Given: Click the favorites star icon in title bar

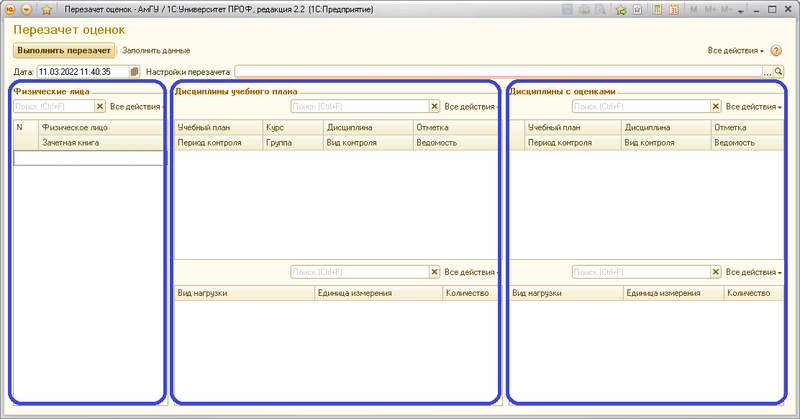Looking at the screenshot, I should [x=46, y=9].
